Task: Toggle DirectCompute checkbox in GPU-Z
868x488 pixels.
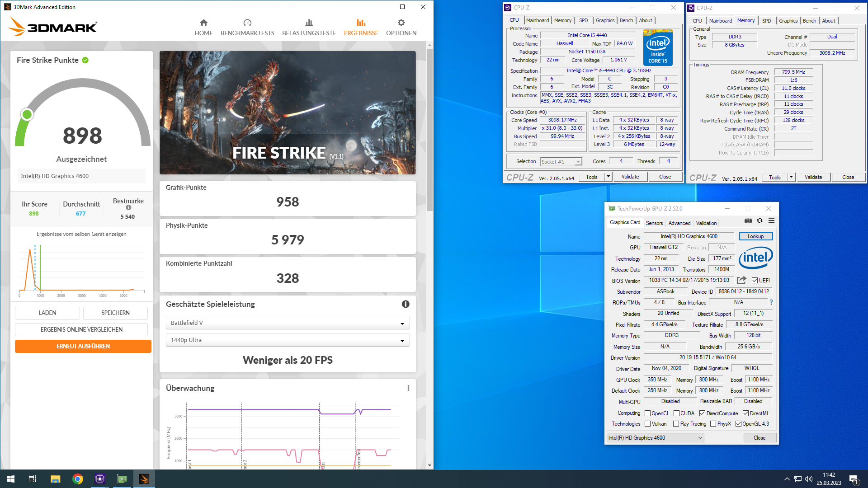Action: point(702,413)
